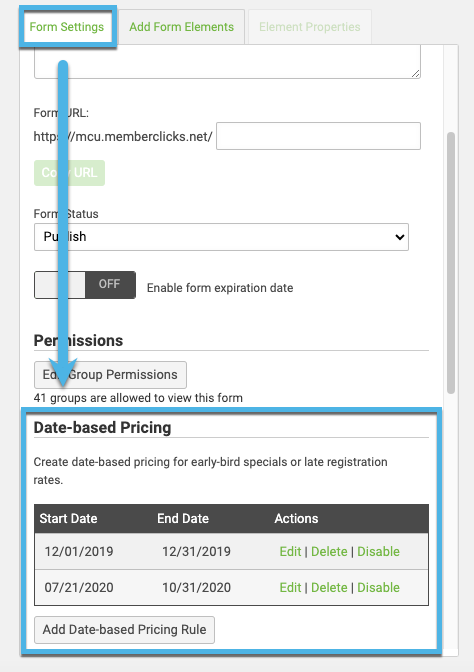Delete the 12/01/2019 pricing rule

(x=329, y=552)
